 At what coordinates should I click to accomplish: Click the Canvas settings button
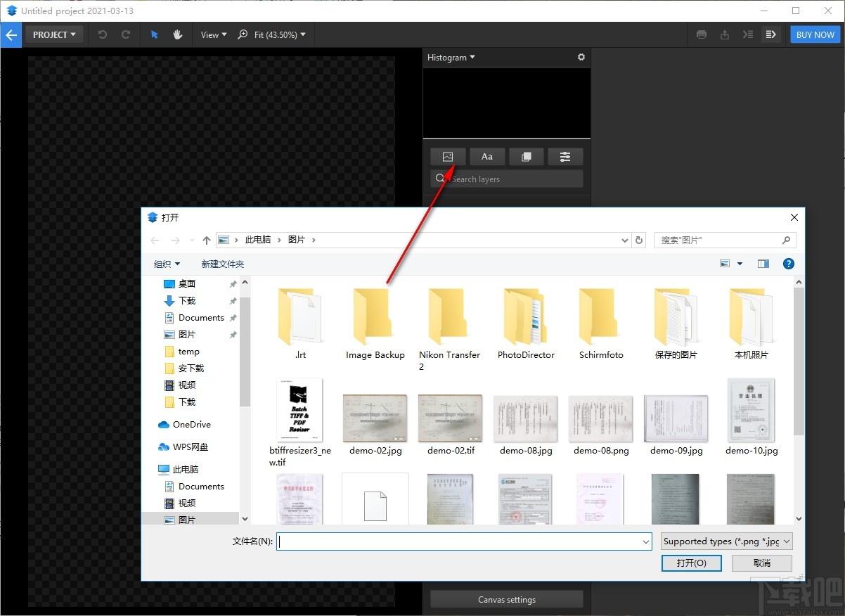[x=507, y=599]
